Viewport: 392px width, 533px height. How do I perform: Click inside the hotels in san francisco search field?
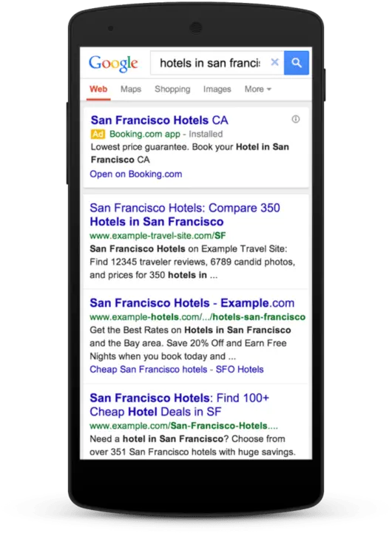click(x=209, y=63)
